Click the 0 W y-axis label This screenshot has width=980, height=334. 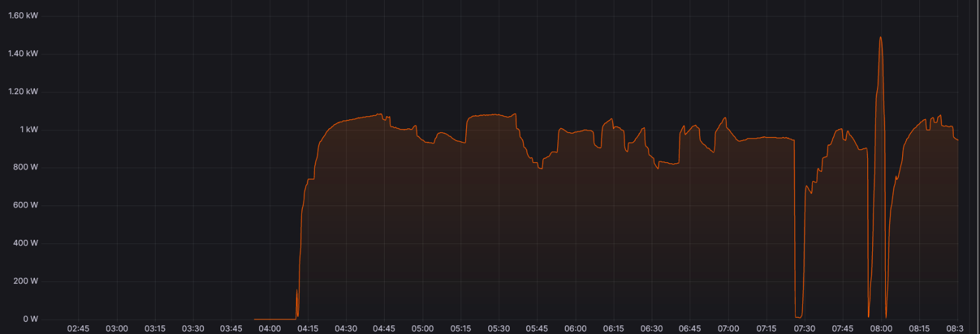click(31, 319)
